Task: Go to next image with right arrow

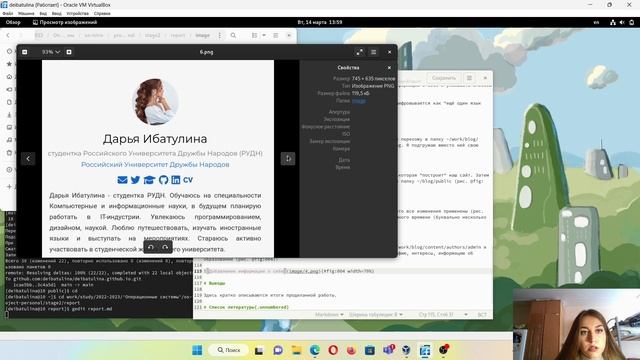Action: click(x=288, y=159)
